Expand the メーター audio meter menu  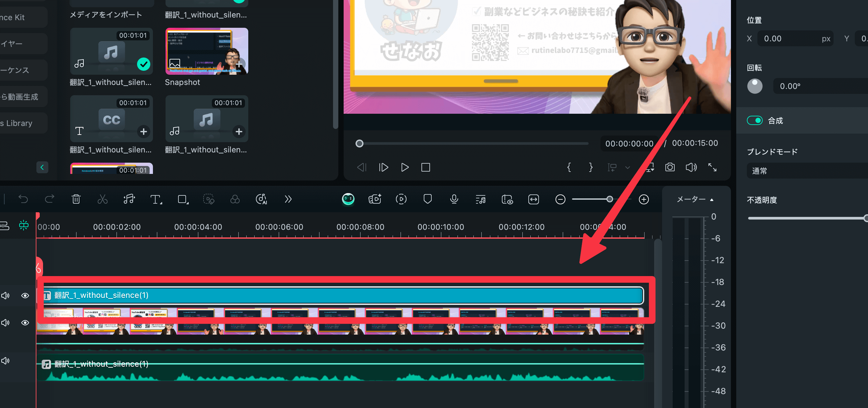tap(695, 199)
